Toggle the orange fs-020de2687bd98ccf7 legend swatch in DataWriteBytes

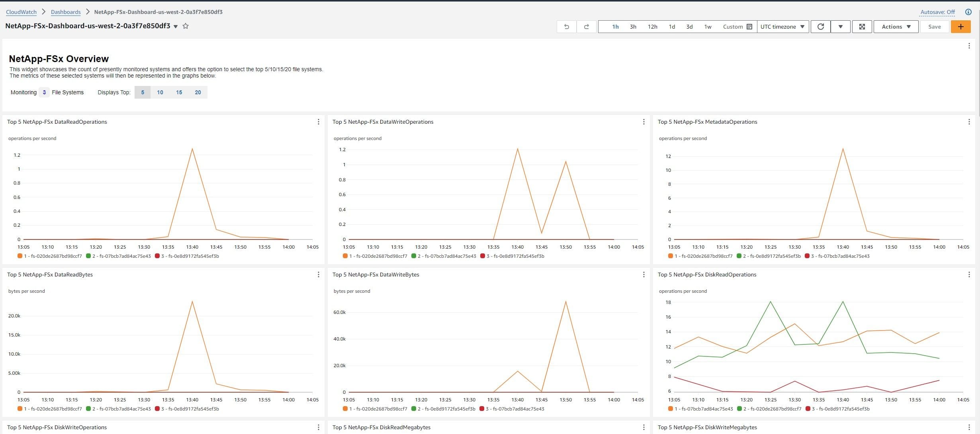point(345,409)
